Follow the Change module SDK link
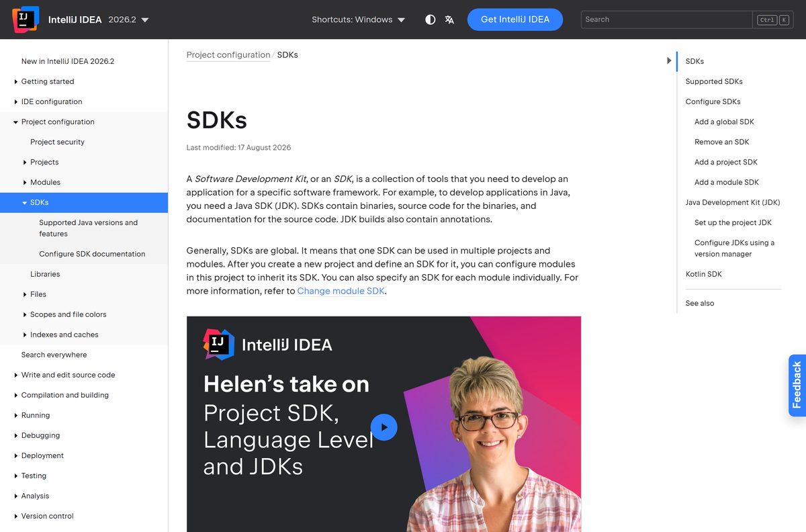This screenshot has height=532, width=806. (x=341, y=291)
